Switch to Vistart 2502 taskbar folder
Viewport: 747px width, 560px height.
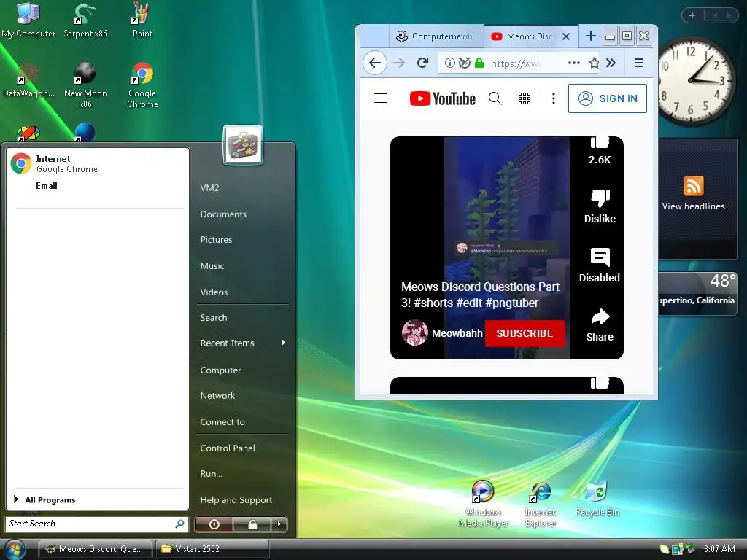212,549
